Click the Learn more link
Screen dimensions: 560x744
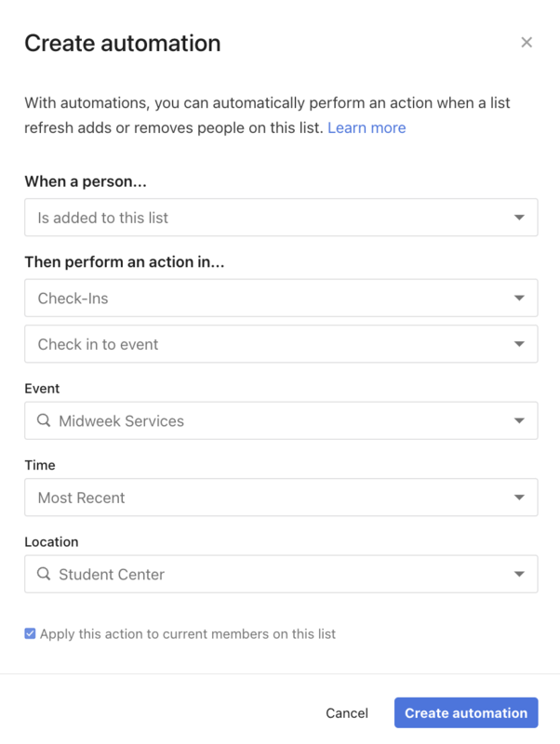[x=367, y=127]
